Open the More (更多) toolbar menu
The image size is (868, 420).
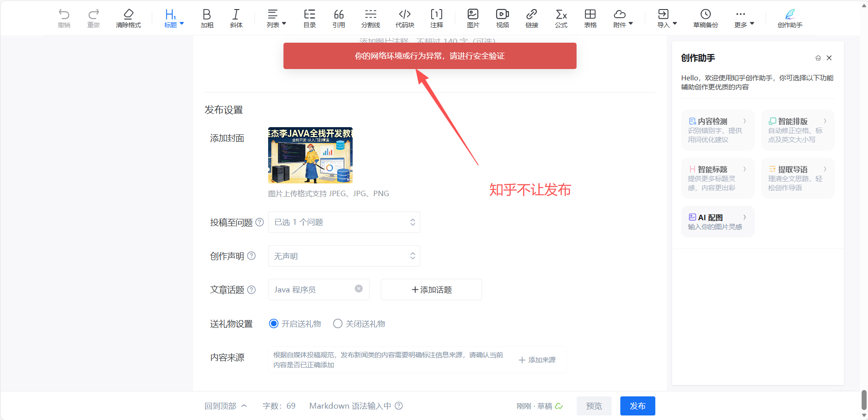coord(744,19)
